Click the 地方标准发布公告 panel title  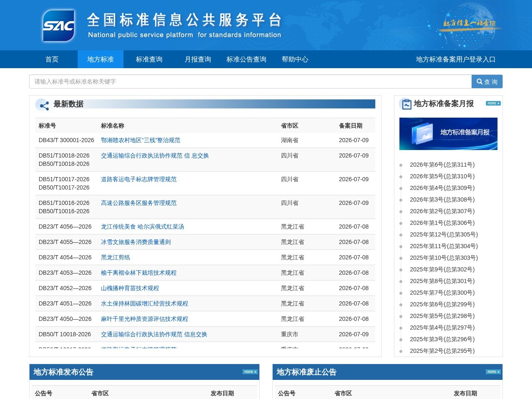tap(64, 372)
